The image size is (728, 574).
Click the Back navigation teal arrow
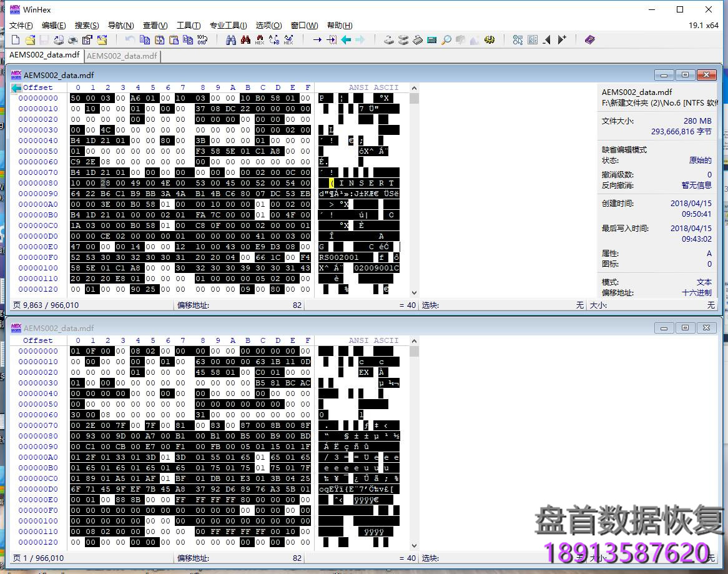pyautogui.click(x=346, y=40)
